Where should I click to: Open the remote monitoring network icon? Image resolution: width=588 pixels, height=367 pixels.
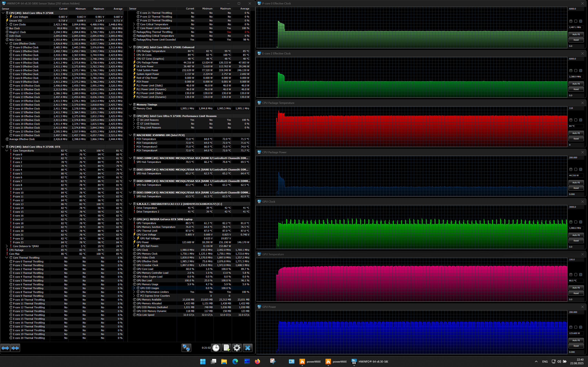186,348
